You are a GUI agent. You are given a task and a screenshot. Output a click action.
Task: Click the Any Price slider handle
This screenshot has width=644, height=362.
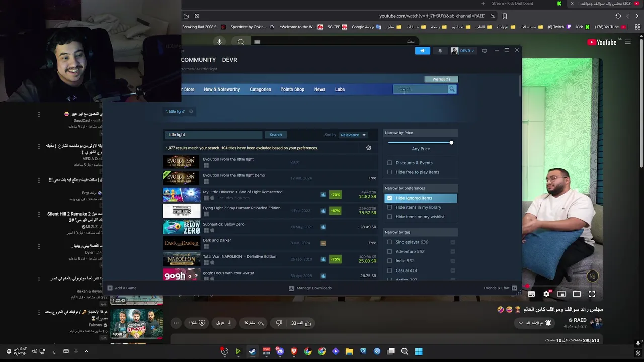point(451,143)
